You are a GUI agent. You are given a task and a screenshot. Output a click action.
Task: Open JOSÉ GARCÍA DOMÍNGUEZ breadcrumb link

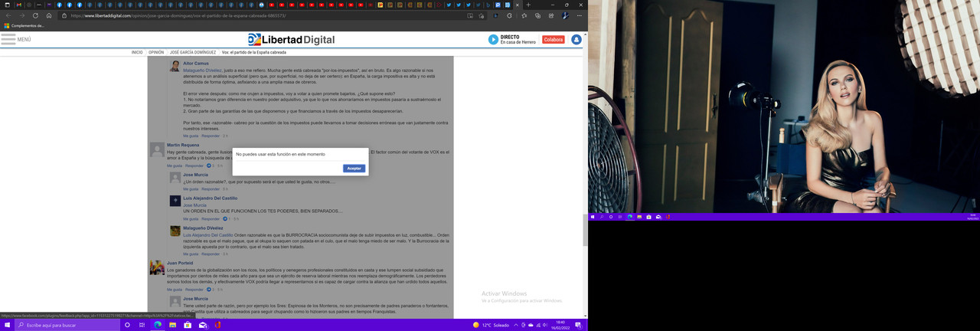[193, 52]
